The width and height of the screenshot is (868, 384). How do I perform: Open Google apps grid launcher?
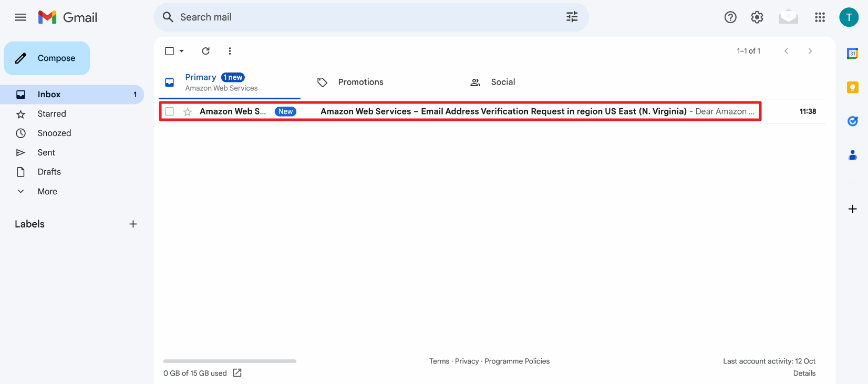(x=820, y=17)
